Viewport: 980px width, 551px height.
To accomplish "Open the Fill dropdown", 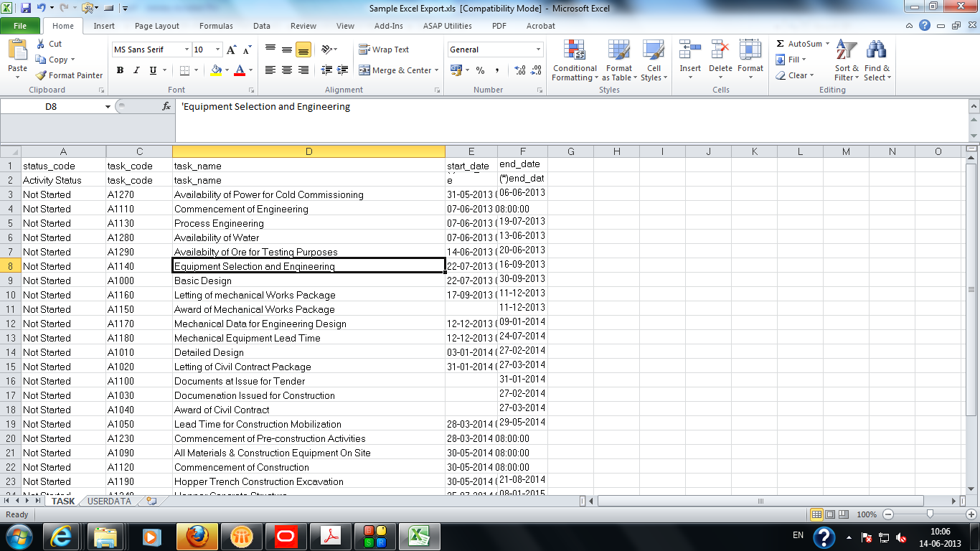I will (x=791, y=60).
